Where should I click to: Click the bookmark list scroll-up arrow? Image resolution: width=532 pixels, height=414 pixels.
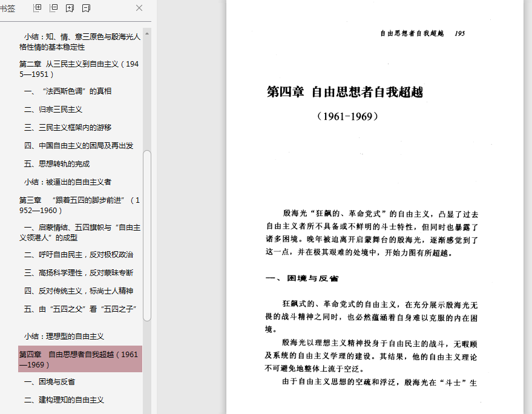pos(147,33)
